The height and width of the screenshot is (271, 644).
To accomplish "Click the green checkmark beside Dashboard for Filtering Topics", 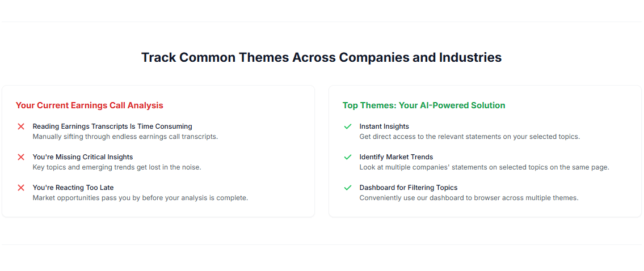I will click(x=348, y=188).
